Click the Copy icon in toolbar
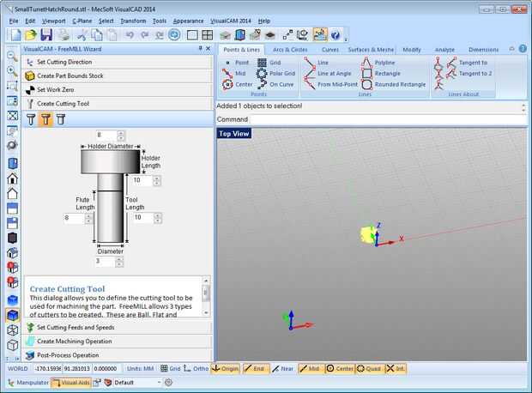This screenshot has height=393, width=532. click(97, 34)
